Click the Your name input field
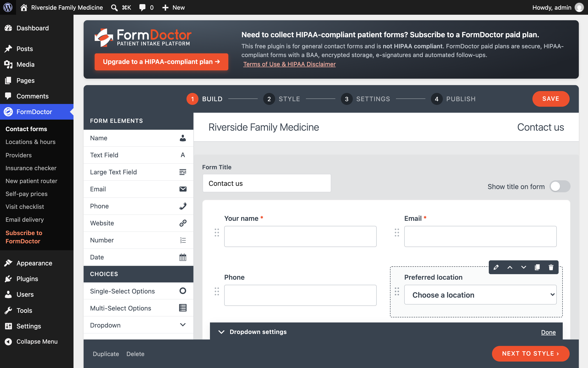The width and height of the screenshot is (588, 368). (300, 236)
